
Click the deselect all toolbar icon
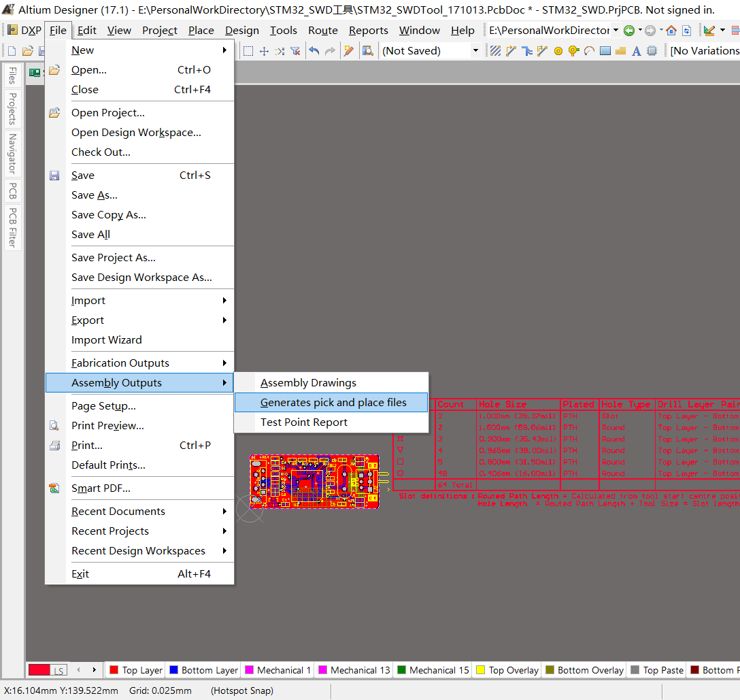280,51
